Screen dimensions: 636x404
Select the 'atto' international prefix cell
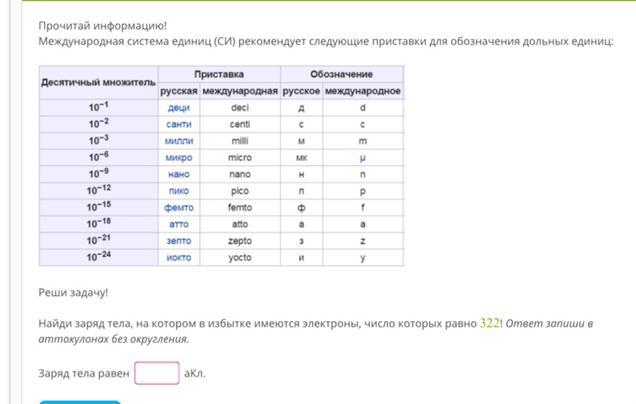click(x=240, y=224)
